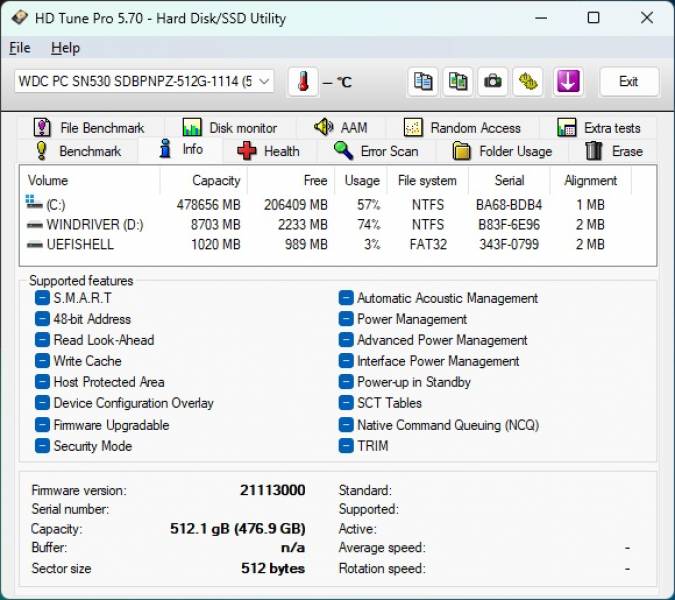This screenshot has height=600, width=675.
Task: Open the Disk monitor tab
Action: click(x=230, y=128)
